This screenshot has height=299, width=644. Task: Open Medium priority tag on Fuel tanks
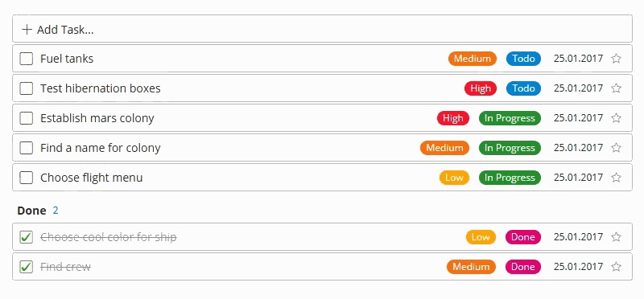click(473, 59)
